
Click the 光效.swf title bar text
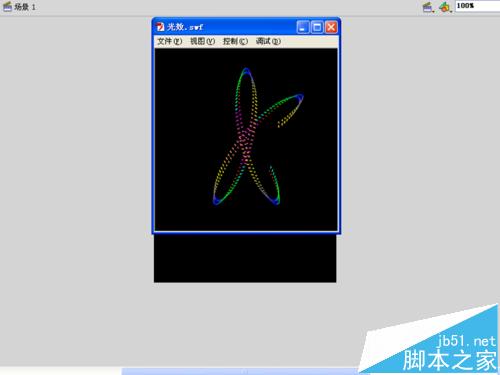[185, 27]
